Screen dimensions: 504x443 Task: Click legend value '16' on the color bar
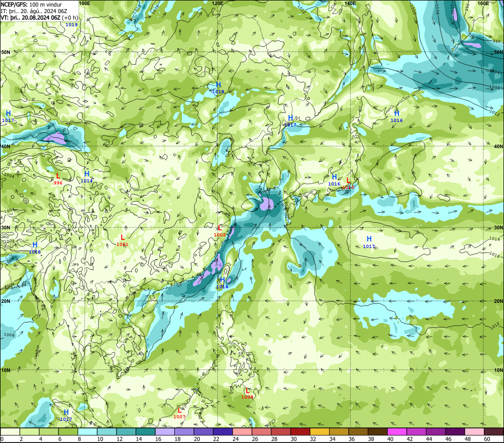pos(158,439)
